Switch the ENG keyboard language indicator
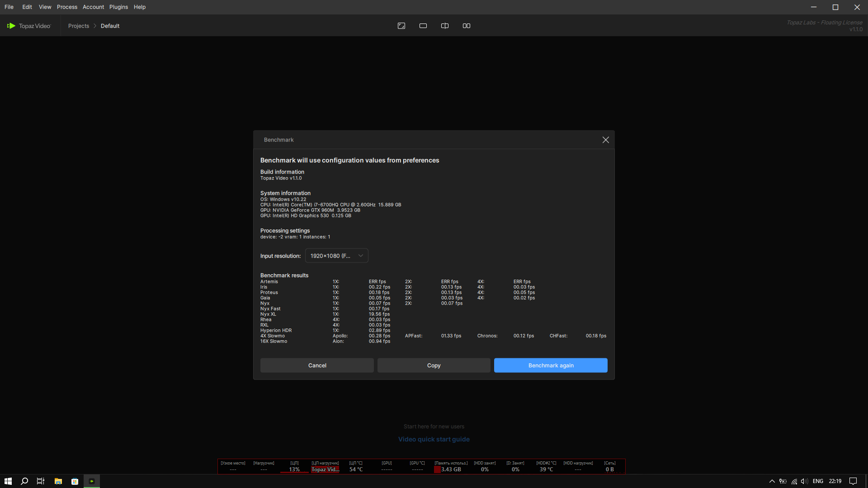This screenshot has width=868, height=488. 818,481
